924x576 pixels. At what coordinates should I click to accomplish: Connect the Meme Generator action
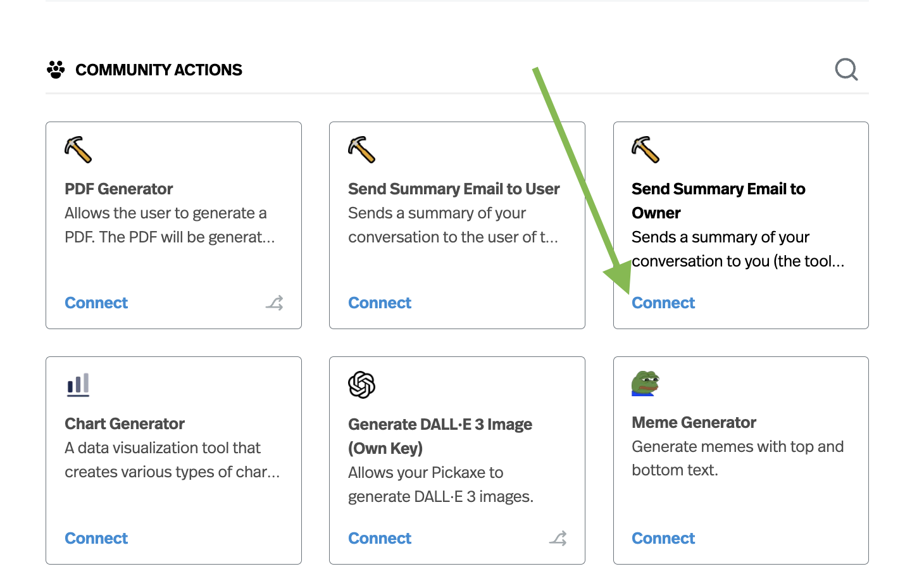[663, 539]
